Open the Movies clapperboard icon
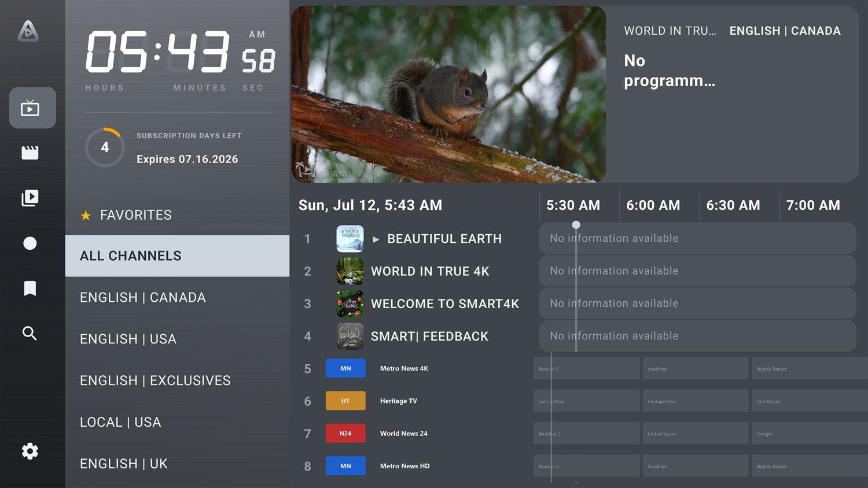 coord(30,153)
